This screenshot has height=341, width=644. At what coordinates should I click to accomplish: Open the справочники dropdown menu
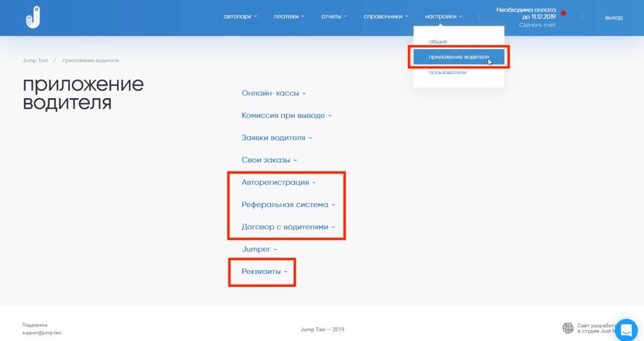coord(386,17)
